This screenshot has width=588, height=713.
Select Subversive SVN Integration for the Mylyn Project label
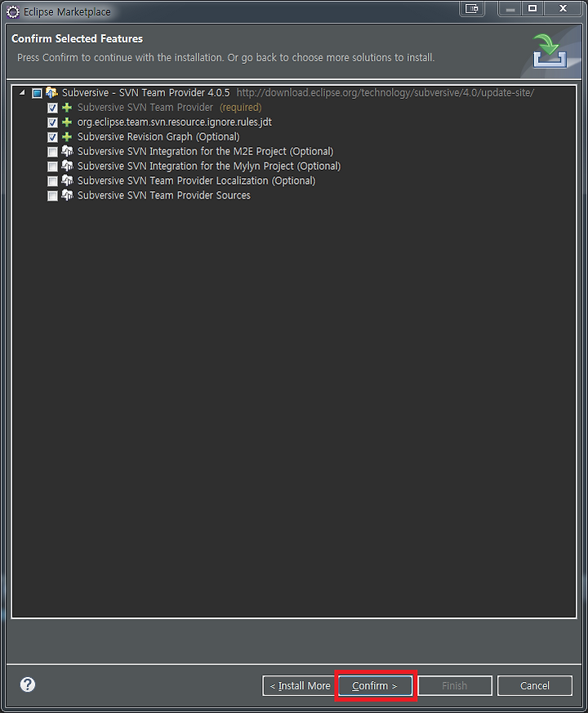click(209, 166)
